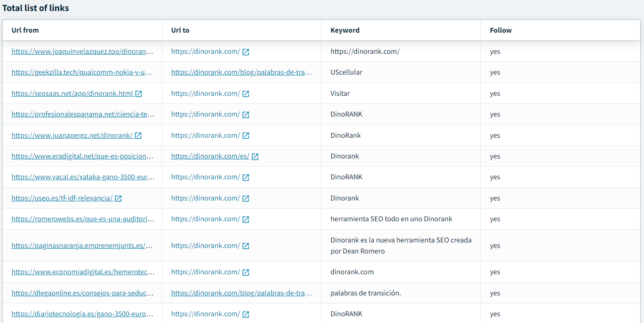Viewport: 644px width, 323px height.
Task: Click external-link icon beside seosaas.net/app/dinorank.html
Action: click(139, 94)
